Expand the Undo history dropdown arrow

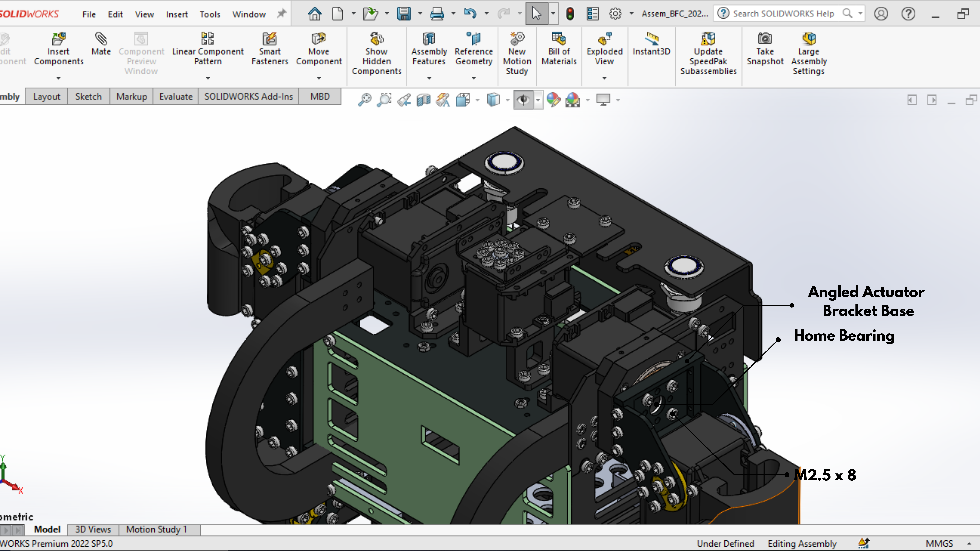pos(486,14)
